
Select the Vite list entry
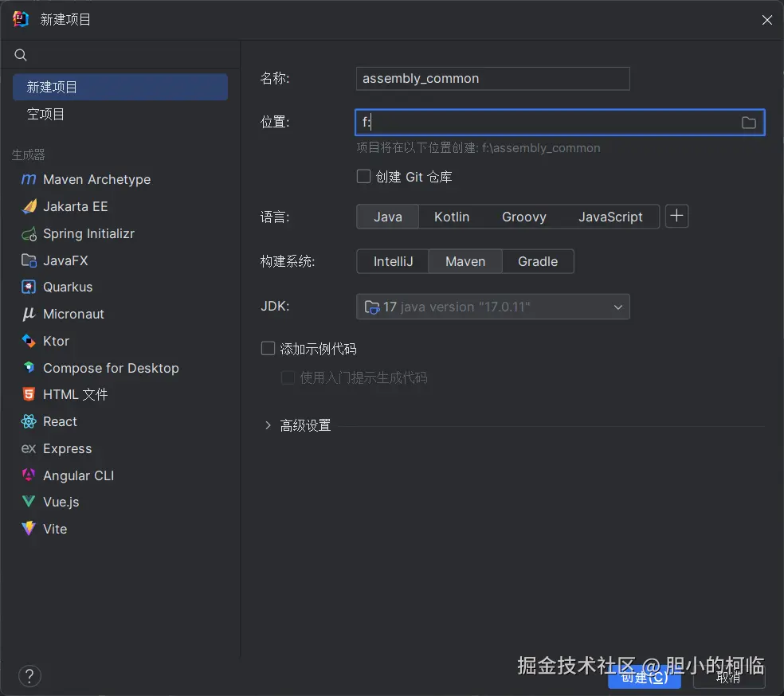[120, 529]
